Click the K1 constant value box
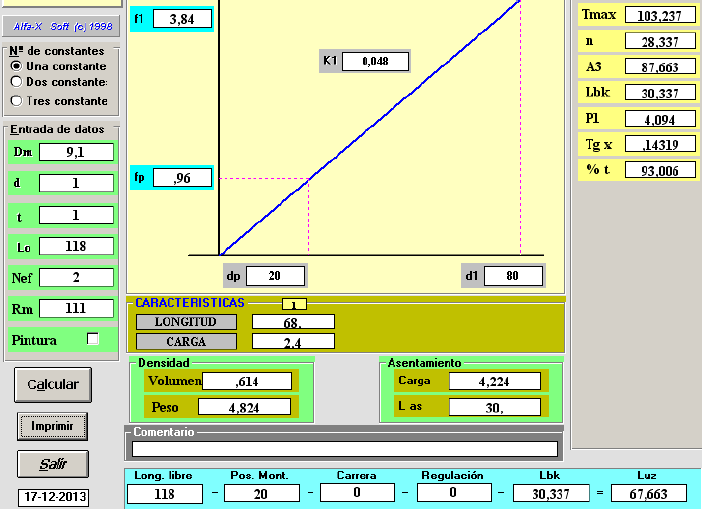The height and width of the screenshot is (511, 702). coord(375,62)
